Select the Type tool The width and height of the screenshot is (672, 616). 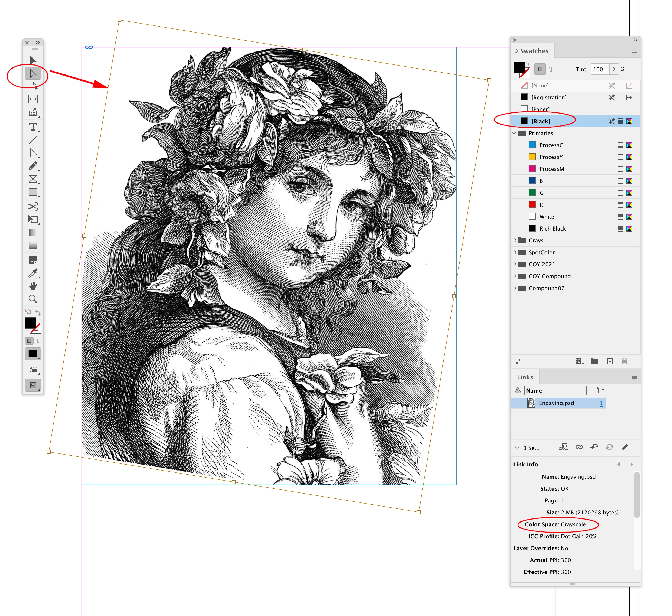pyautogui.click(x=33, y=127)
